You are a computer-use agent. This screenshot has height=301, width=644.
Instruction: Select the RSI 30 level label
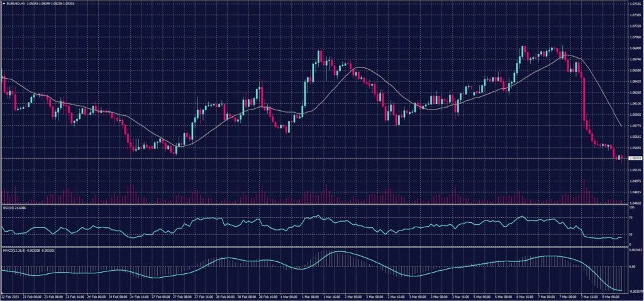pyautogui.click(x=631, y=234)
